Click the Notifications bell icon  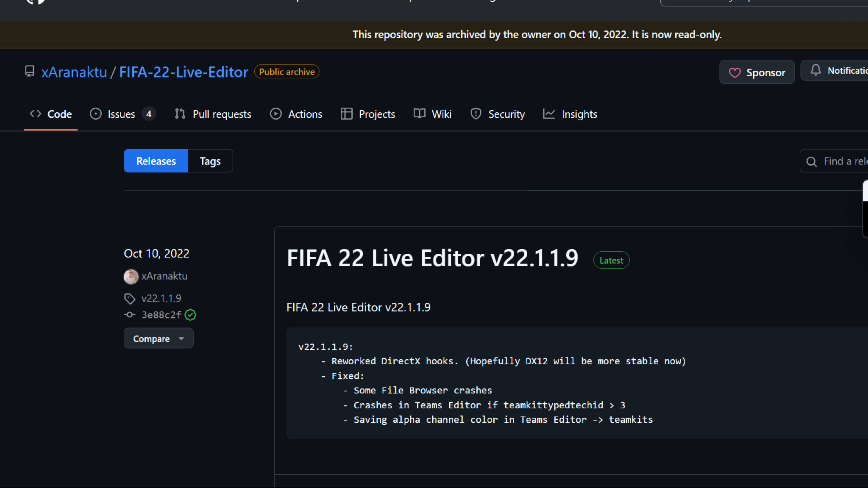pyautogui.click(x=816, y=70)
